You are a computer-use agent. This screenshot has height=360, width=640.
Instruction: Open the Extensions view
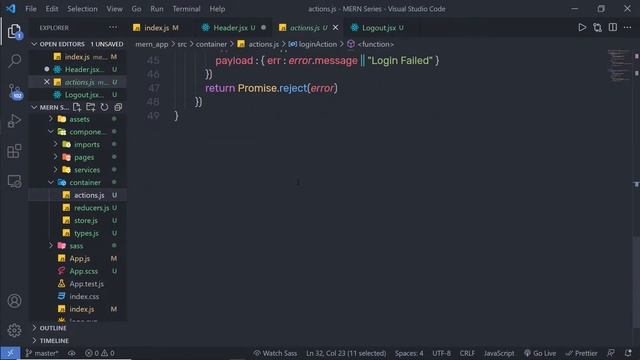pyautogui.click(x=14, y=151)
